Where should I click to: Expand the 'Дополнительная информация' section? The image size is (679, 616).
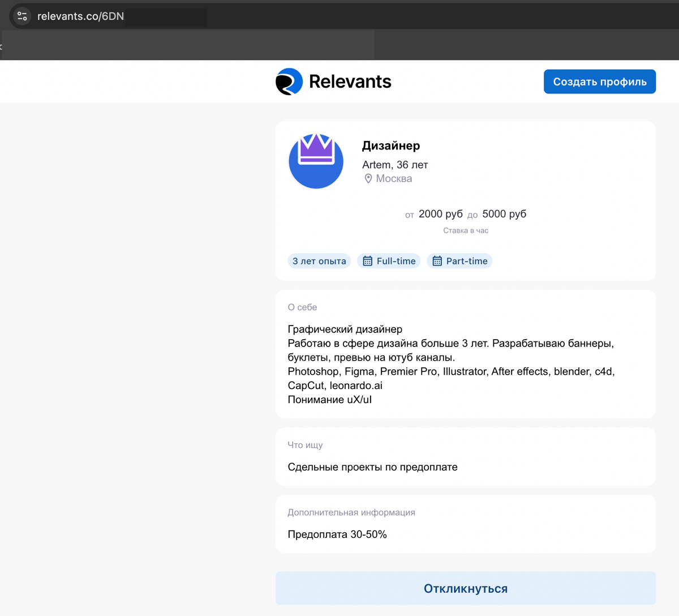click(465, 524)
